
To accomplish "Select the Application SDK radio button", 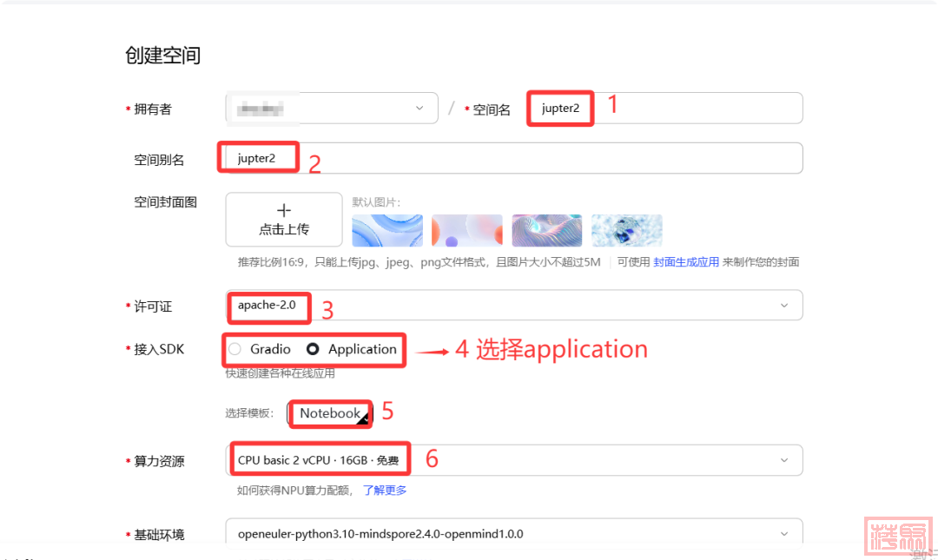I will (314, 349).
